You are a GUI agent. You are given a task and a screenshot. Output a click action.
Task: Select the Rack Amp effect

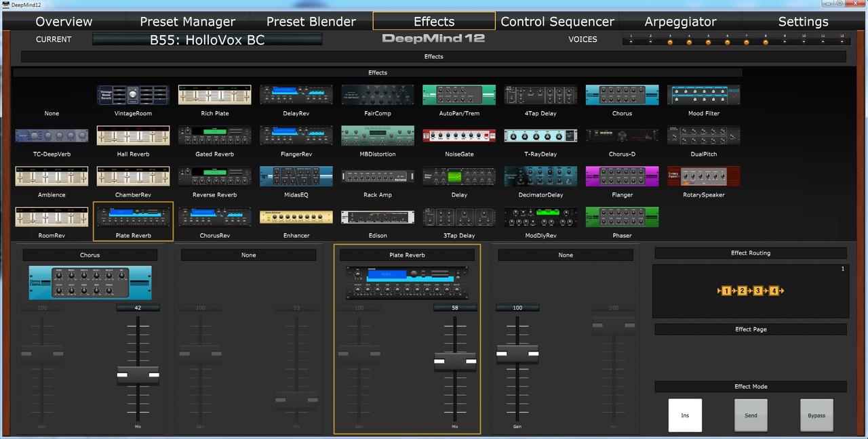[377, 176]
